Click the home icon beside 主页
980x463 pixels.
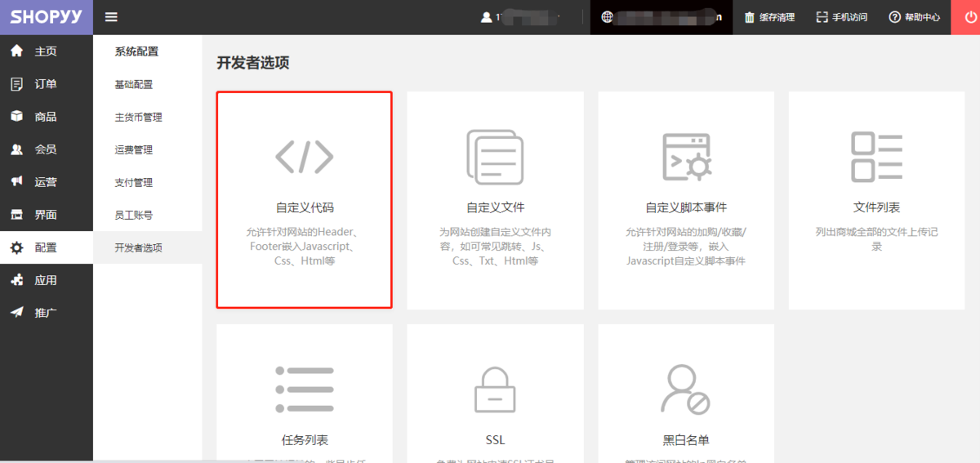coord(16,51)
